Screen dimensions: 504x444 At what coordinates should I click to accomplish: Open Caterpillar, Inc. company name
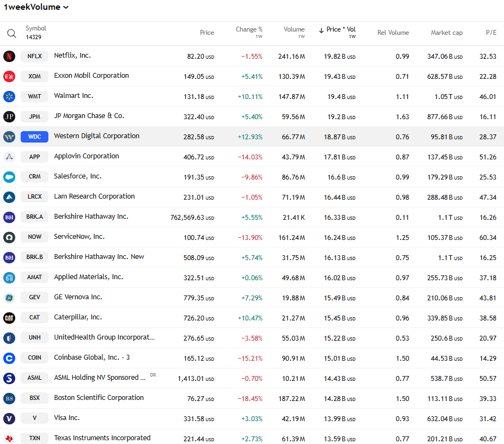pos(78,317)
